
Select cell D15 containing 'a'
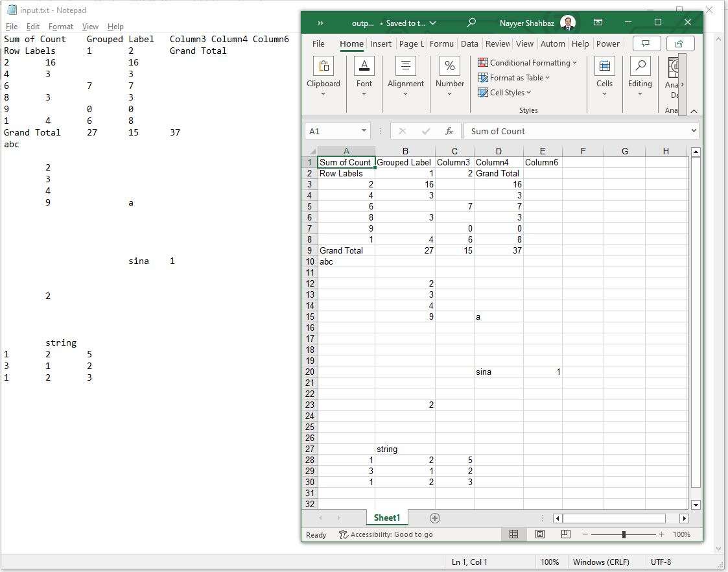[498, 316]
